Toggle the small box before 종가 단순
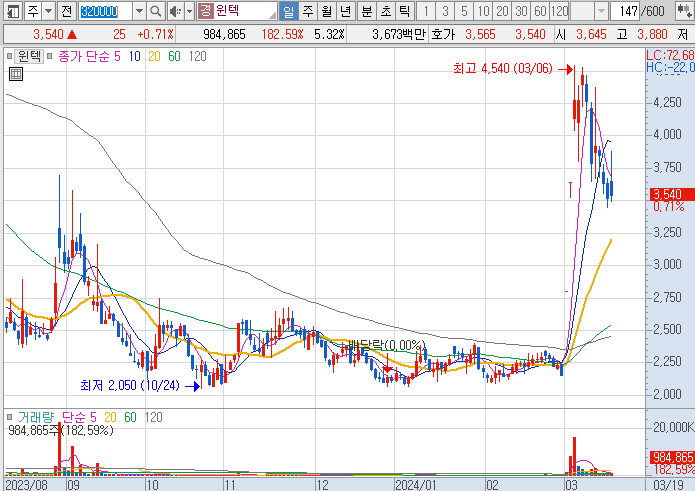Viewport: 695px width, 491px height. (50, 56)
